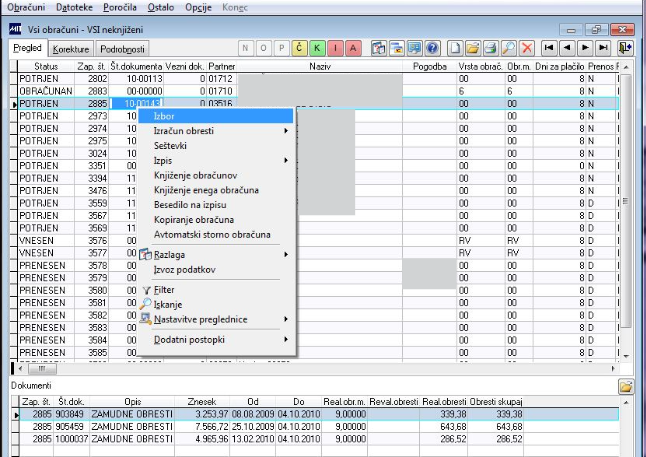Click the Razlaga help icon in context menu

point(145,254)
